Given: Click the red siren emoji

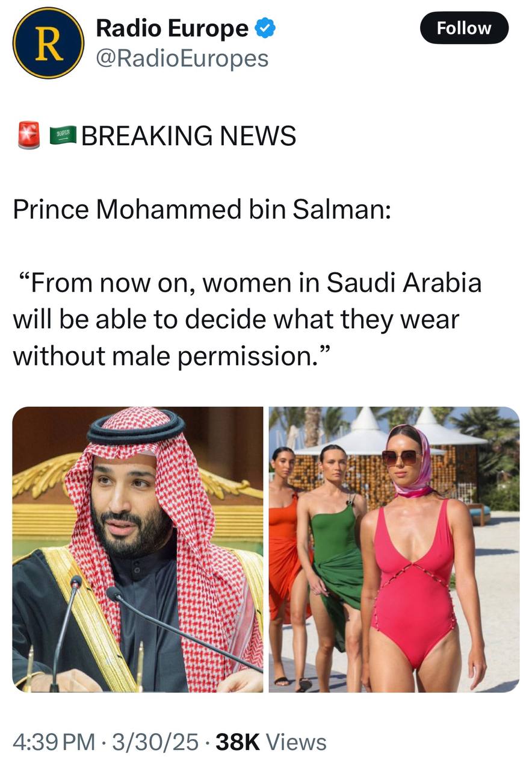Looking at the screenshot, I should (29, 135).
